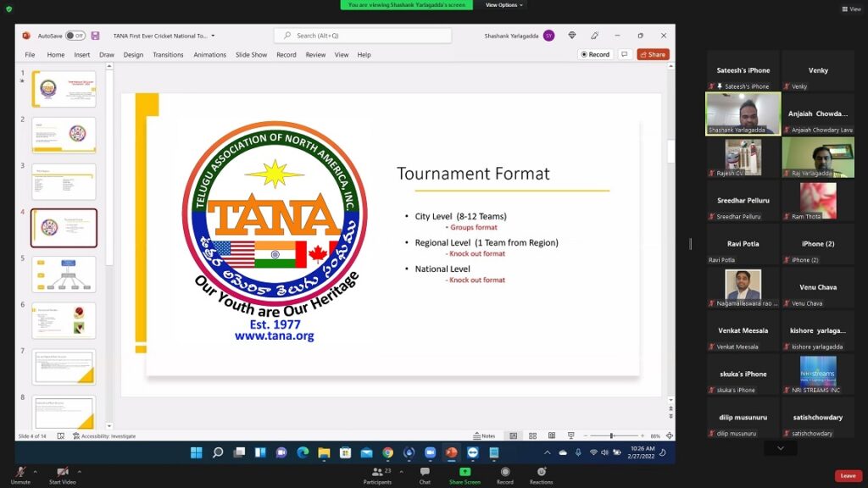Show hidden system tray icons chevron
868x488 pixels.
547,452
